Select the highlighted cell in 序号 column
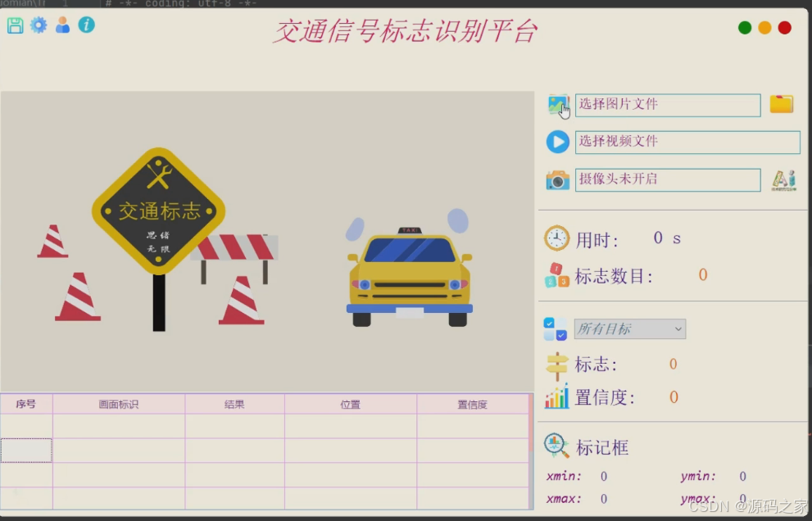 click(26, 450)
